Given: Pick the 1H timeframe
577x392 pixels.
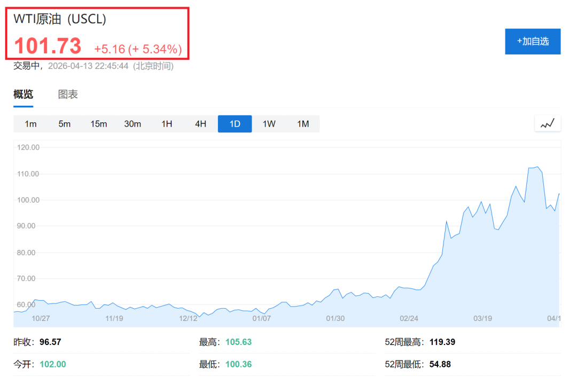Looking at the screenshot, I should [167, 124].
